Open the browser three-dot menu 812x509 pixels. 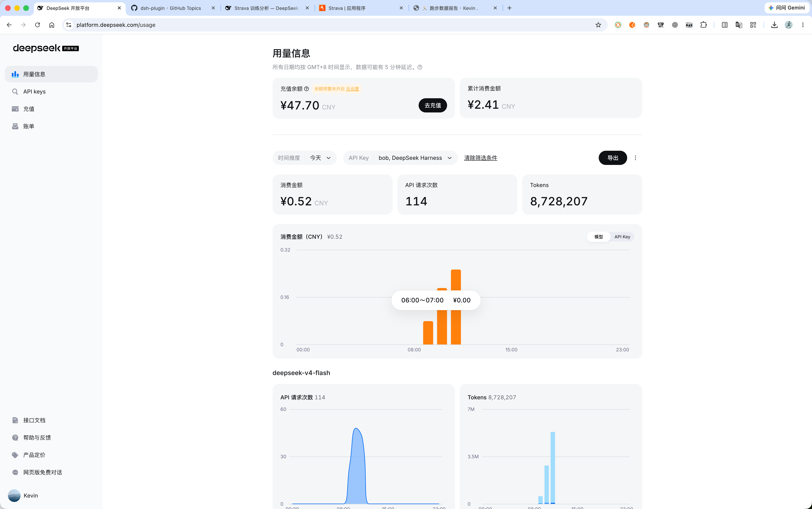pyautogui.click(x=803, y=25)
